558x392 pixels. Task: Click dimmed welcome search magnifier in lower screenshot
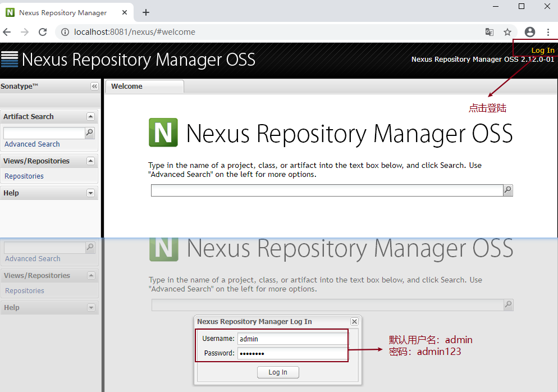509,305
